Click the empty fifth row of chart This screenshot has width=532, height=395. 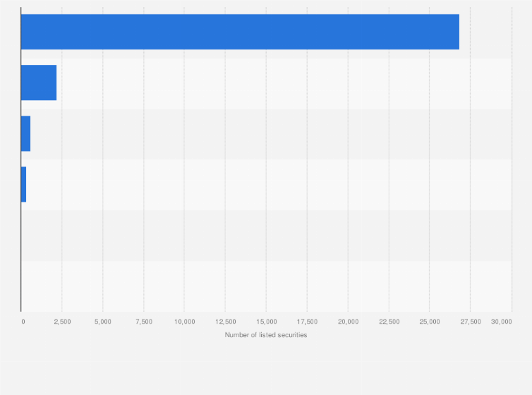pyautogui.click(x=266, y=235)
